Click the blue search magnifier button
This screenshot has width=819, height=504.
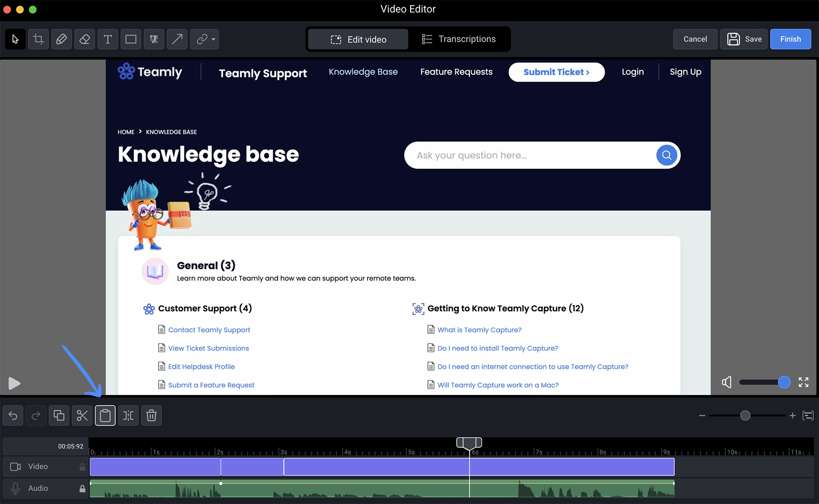(x=666, y=155)
